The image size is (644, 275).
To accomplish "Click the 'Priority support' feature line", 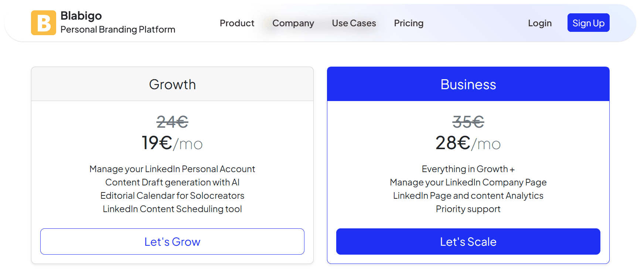I will coord(468,209).
